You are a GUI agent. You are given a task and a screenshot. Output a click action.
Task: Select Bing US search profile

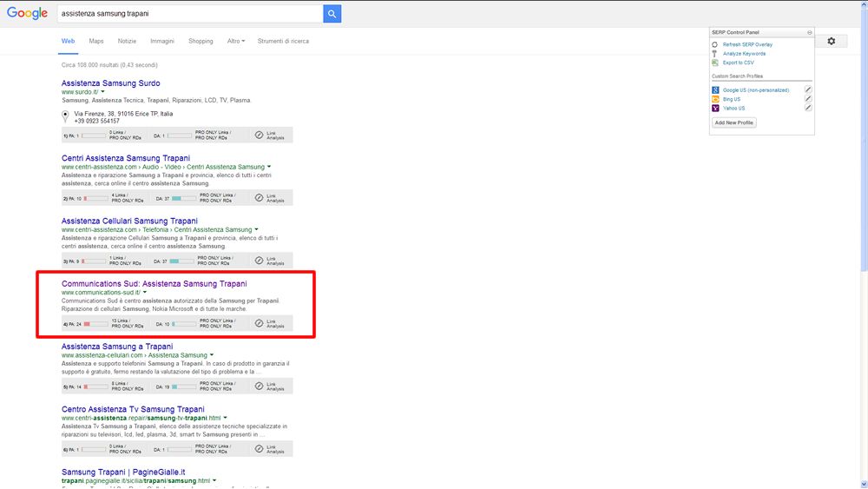coord(731,99)
